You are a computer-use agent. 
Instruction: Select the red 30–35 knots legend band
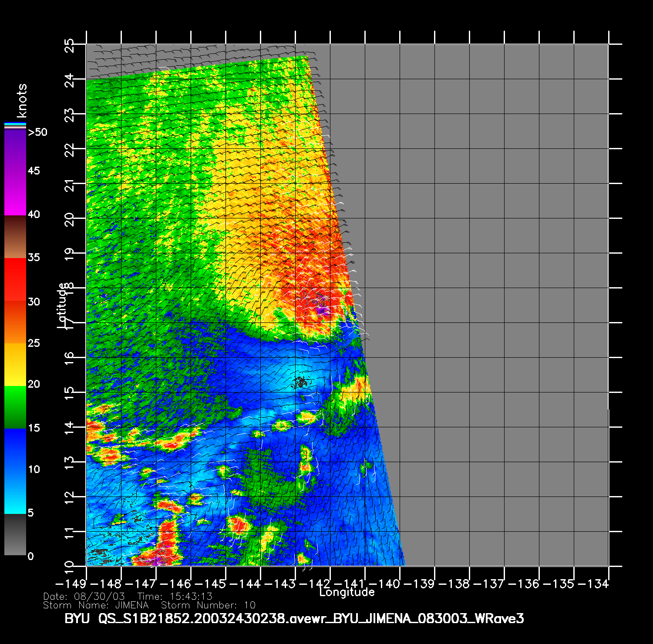[x=15, y=279]
